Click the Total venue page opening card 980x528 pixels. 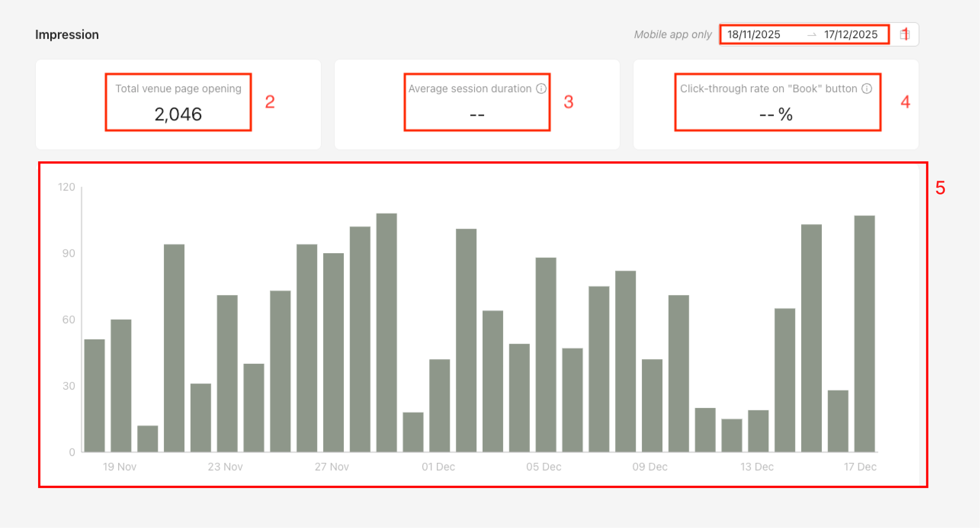178,104
